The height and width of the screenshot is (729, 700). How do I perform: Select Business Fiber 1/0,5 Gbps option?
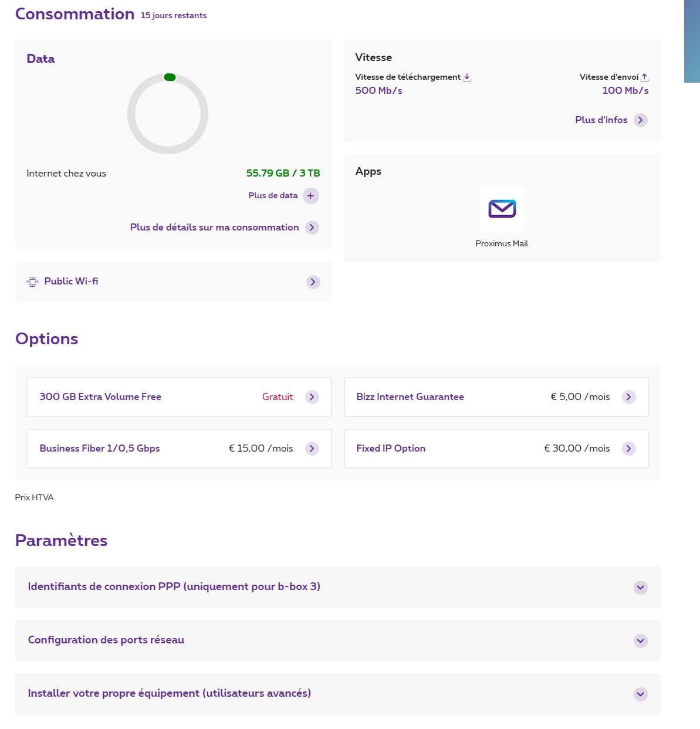pos(100,449)
